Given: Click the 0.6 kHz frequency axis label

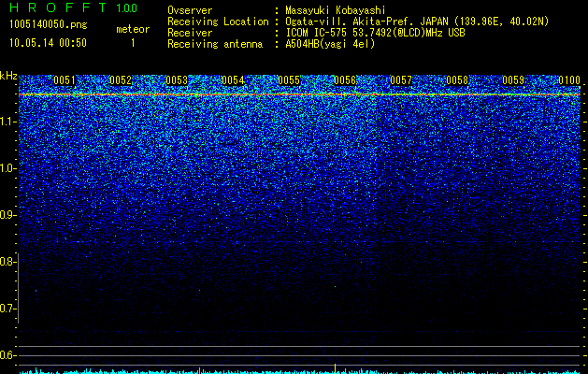Looking at the screenshot, I should pos(7,355).
